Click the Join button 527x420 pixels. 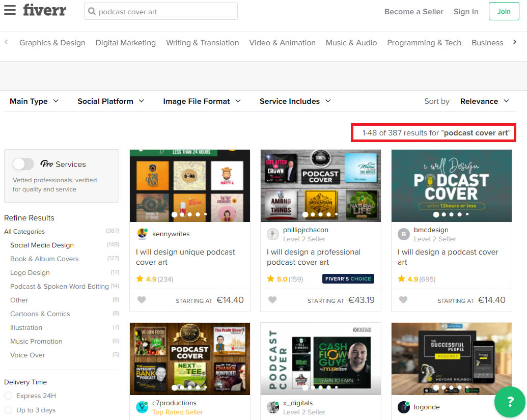pyautogui.click(x=504, y=11)
